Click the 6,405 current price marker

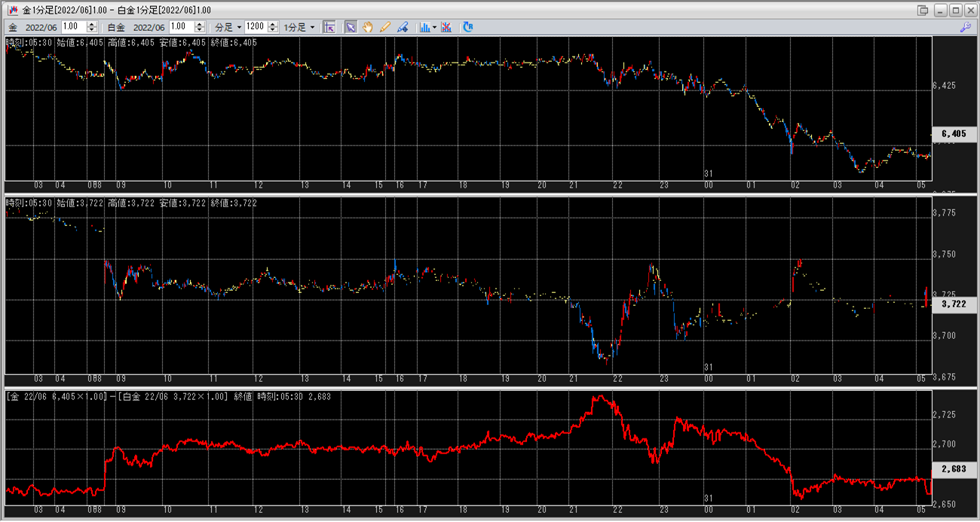pos(954,134)
